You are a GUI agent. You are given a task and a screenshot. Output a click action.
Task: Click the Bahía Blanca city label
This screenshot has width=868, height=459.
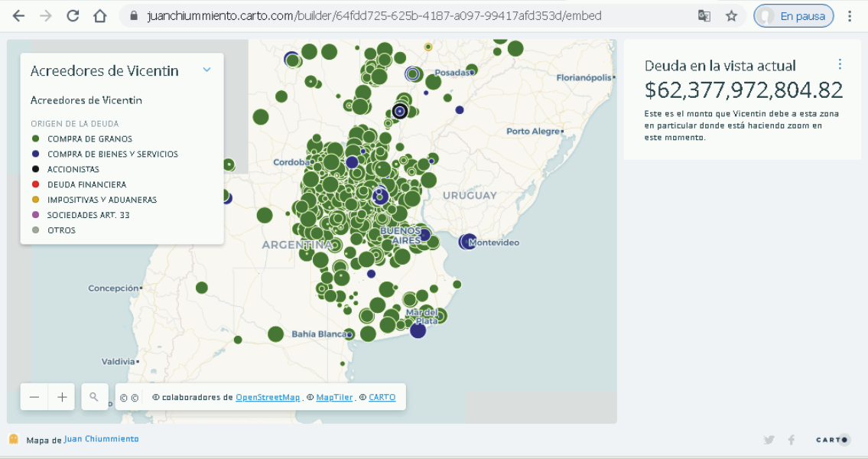(x=319, y=334)
